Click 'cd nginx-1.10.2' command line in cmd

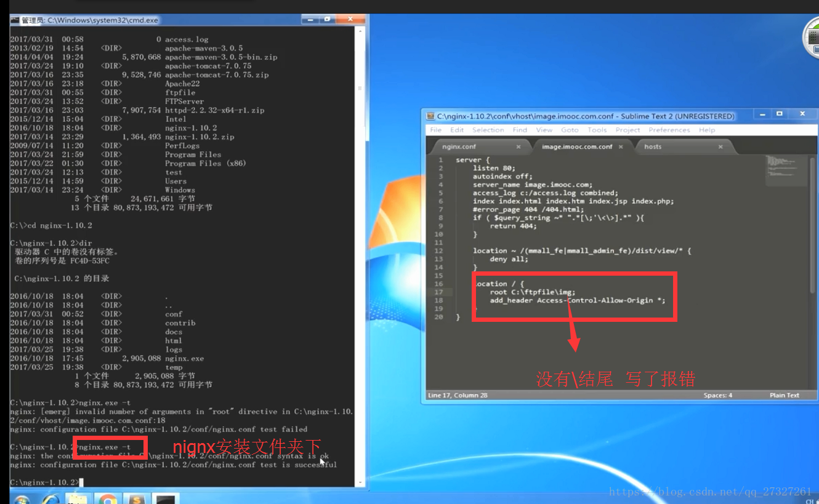tap(51, 225)
